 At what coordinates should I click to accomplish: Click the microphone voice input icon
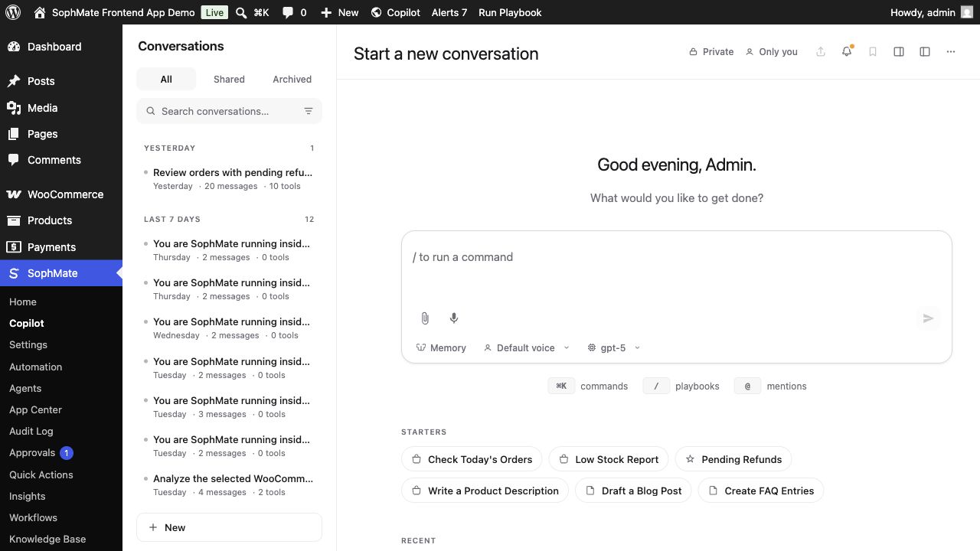coord(454,318)
